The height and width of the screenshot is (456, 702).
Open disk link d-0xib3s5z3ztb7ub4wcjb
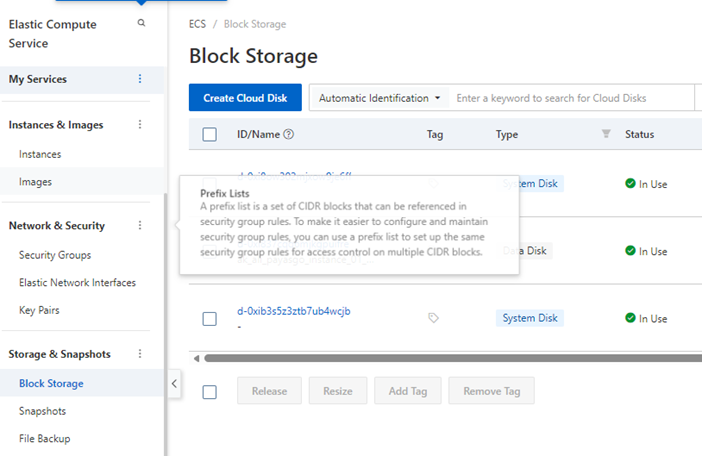pyautogui.click(x=294, y=311)
